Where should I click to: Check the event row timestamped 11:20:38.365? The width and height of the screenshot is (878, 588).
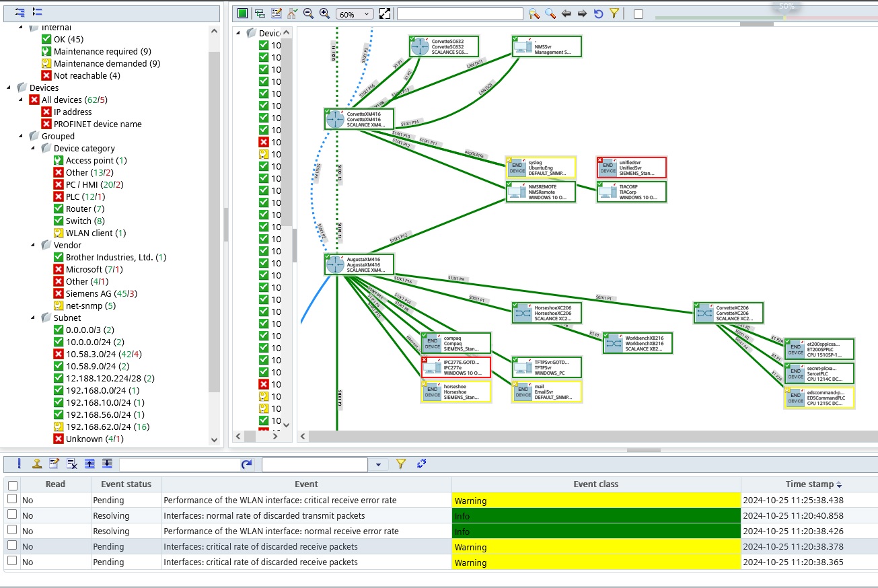(12, 561)
